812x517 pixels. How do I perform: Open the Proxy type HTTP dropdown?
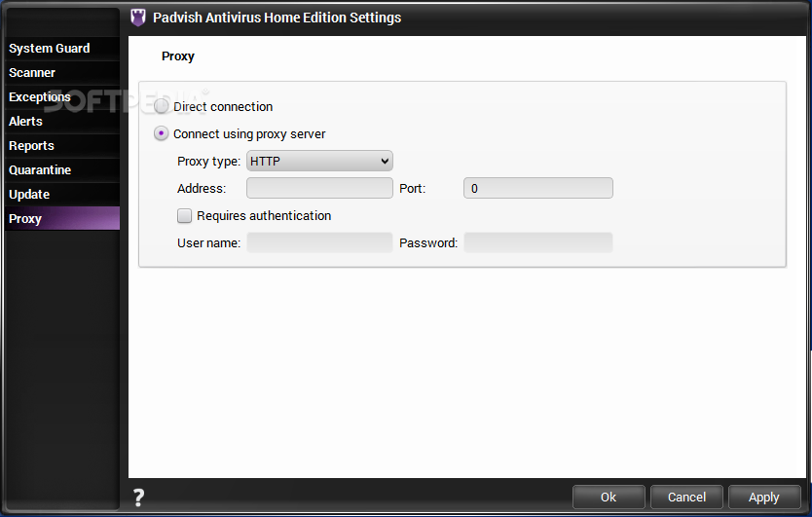click(319, 161)
